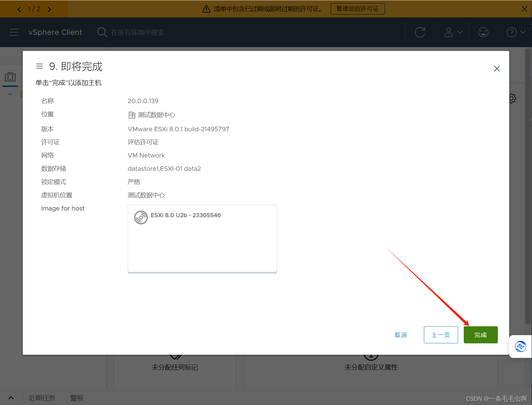Click the 未分配任何标记 text behind dialog

(x=175, y=367)
